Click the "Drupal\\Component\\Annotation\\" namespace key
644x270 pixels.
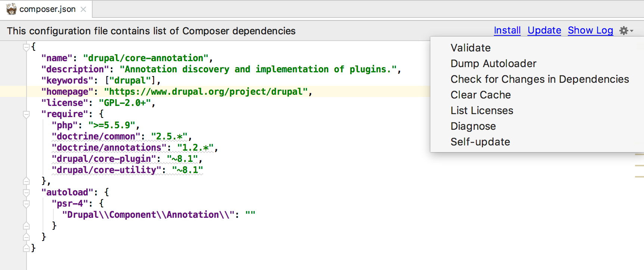click(148, 215)
